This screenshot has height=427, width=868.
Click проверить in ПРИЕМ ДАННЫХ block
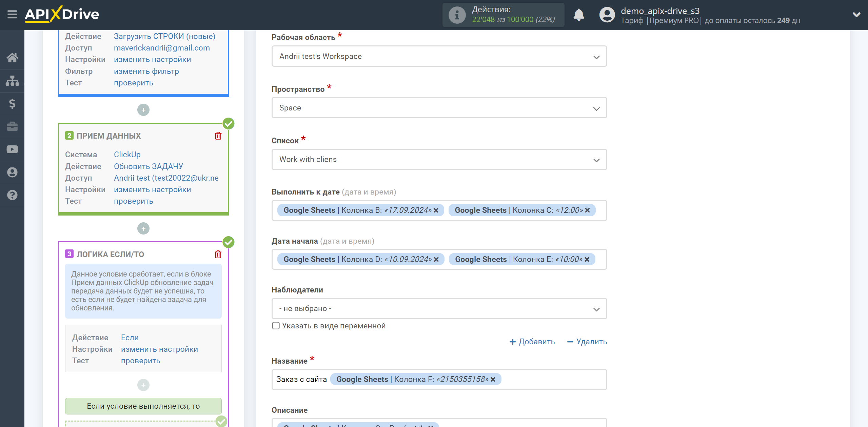133,201
